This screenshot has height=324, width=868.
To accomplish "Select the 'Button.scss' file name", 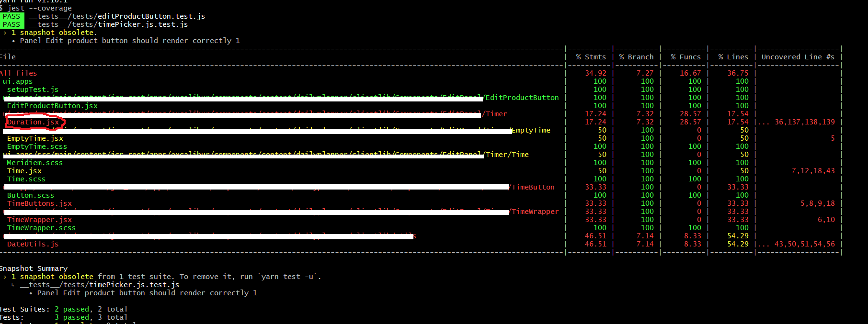I will coord(31,195).
